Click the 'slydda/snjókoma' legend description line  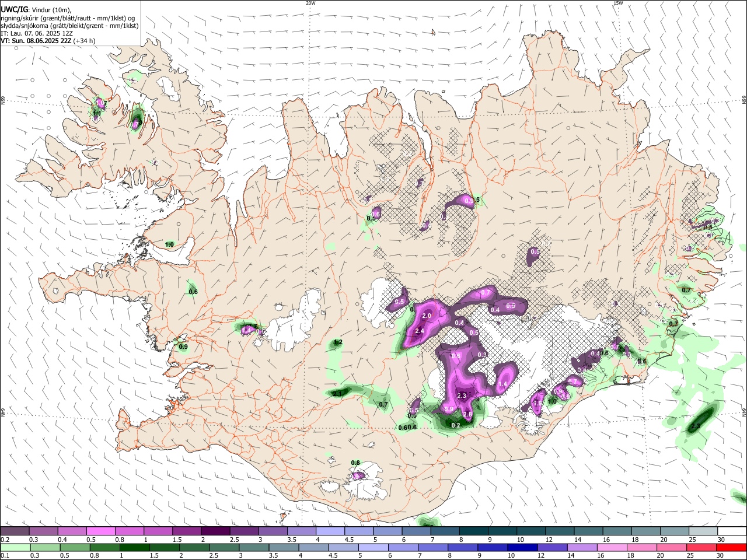click(x=69, y=26)
